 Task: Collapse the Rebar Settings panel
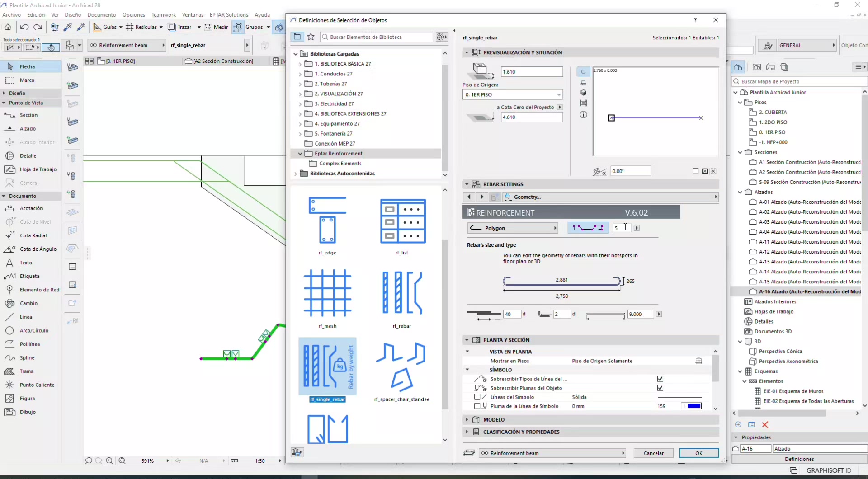(x=467, y=184)
